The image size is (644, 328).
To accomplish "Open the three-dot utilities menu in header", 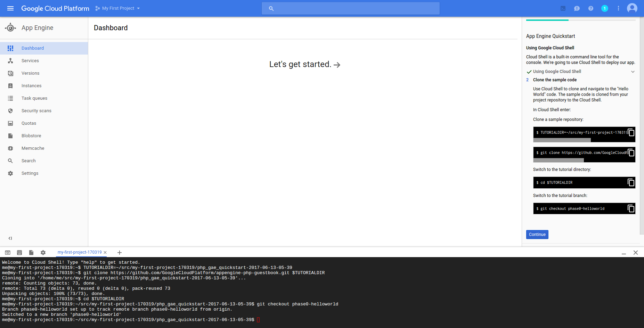I will click(x=618, y=8).
